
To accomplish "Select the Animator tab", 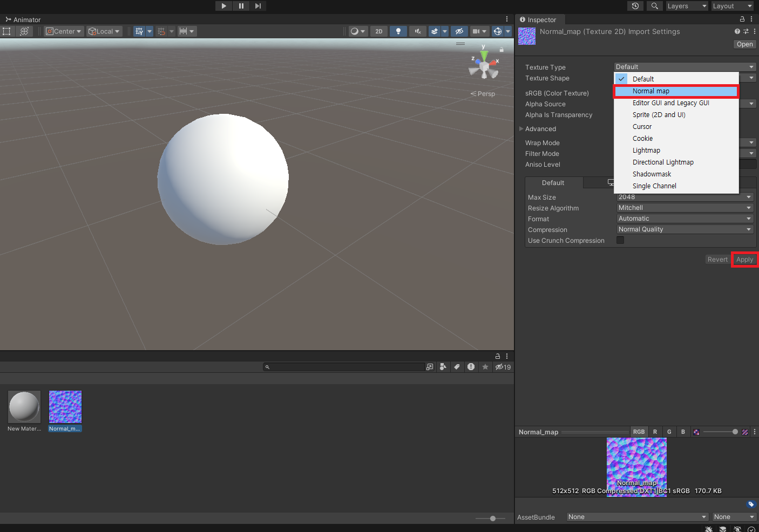I will pyautogui.click(x=23, y=20).
